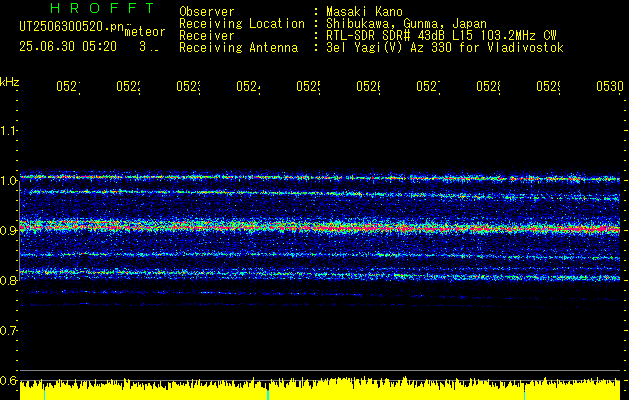The width and height of the screenshot is (629, 400).
Task: Click the 0527 time marker
Action: 428,86
